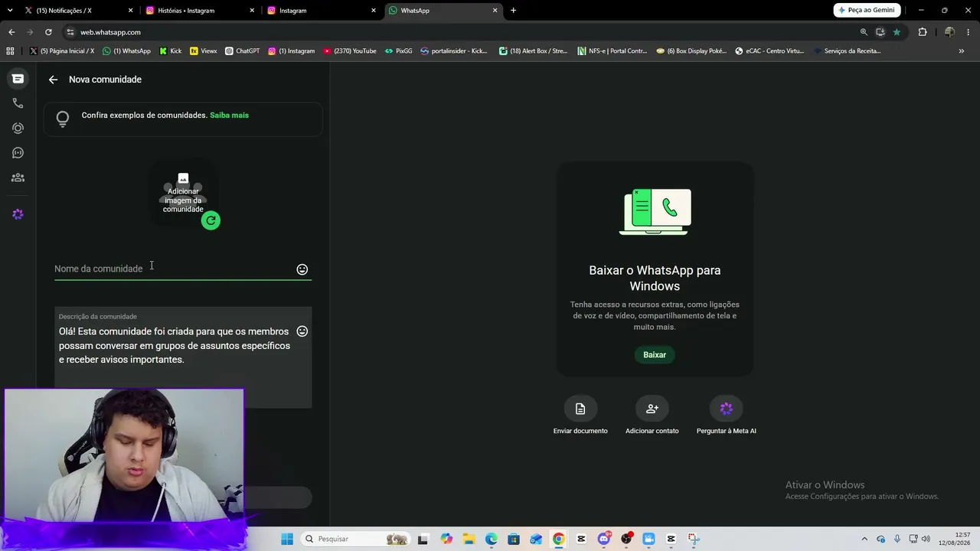Open the "PixGG" bookmark
The width and height of the screenshot is (980, 551).
point(399,51)
